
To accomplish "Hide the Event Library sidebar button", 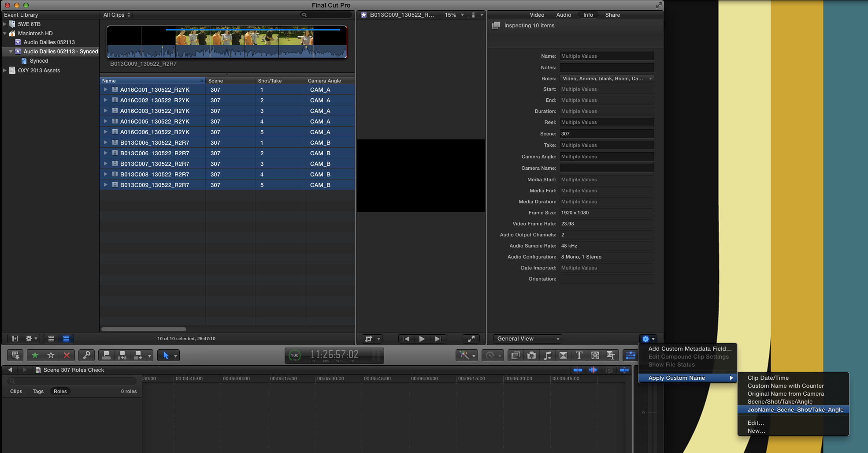I will [x=15, y=338].
